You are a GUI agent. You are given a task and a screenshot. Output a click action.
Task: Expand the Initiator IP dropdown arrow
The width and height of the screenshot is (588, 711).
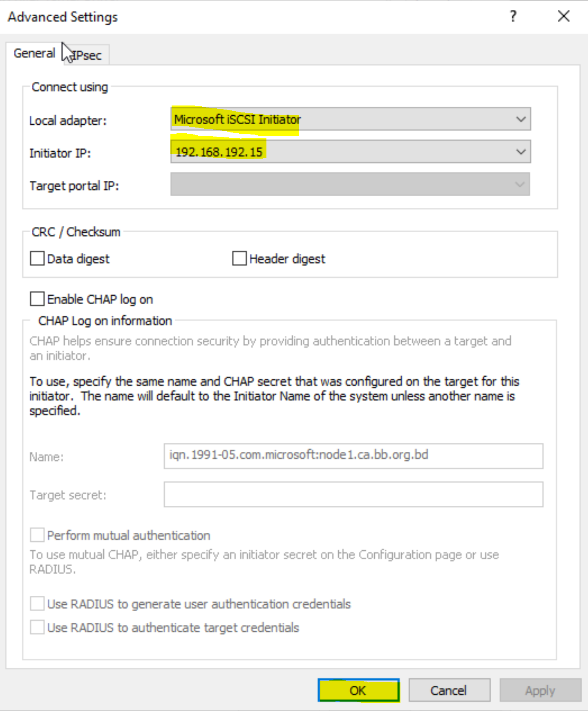(x=521, y=152)
